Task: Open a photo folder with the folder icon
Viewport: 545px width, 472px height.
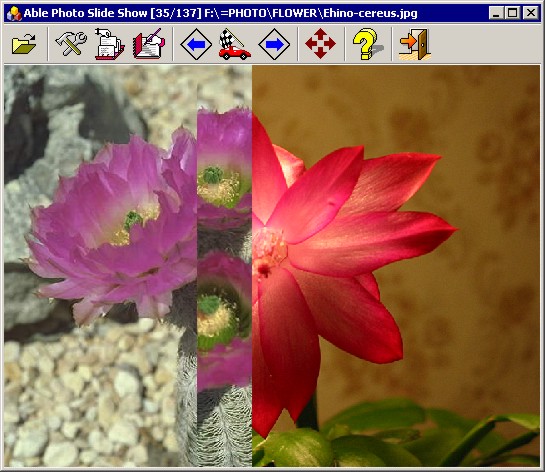Action: (24, 44)
